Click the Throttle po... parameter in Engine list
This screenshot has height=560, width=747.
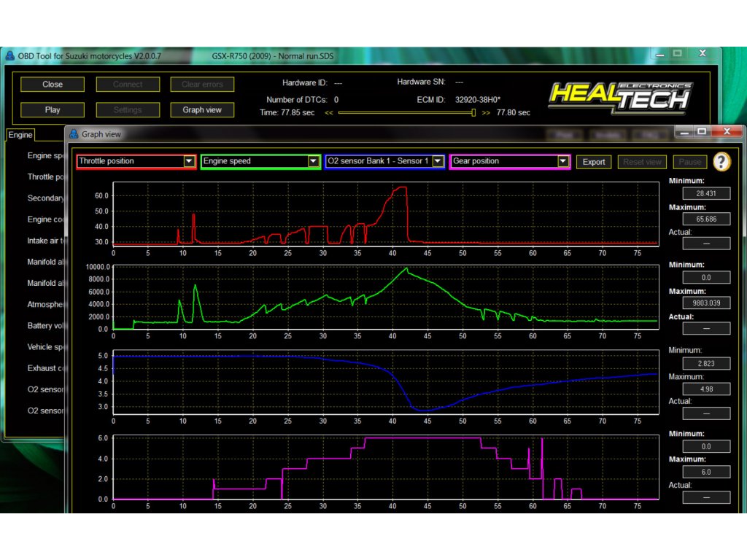tap(45, 176)
